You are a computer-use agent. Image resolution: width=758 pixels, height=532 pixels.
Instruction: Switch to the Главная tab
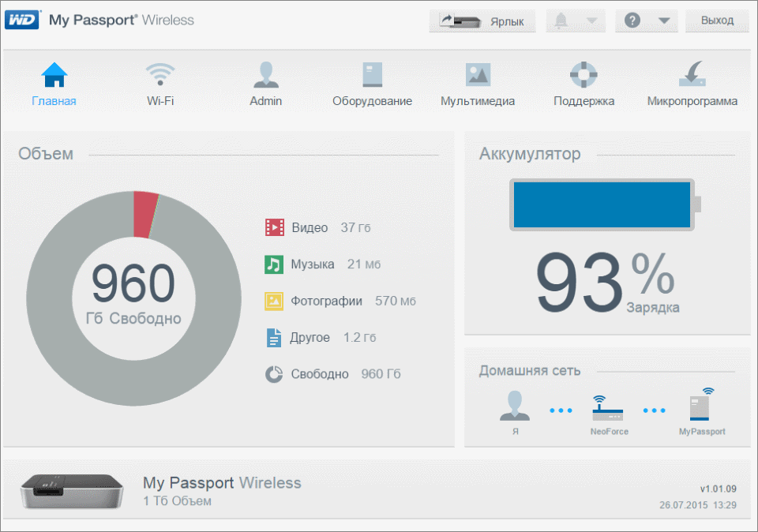[x=54, y=75]
